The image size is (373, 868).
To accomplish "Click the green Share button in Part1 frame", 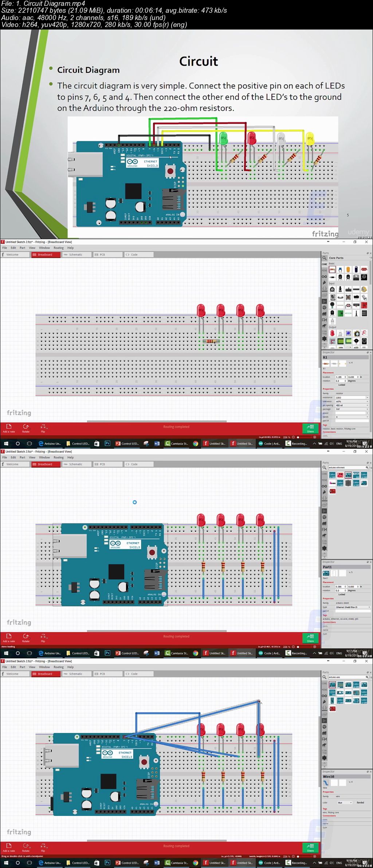I will (x=310, y=638).
